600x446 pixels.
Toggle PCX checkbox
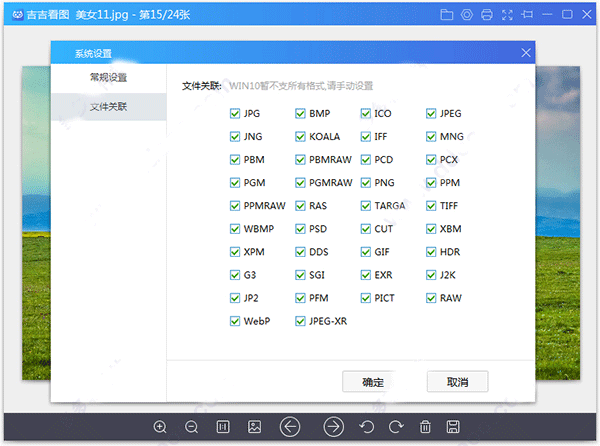click(x=431, y=160)
